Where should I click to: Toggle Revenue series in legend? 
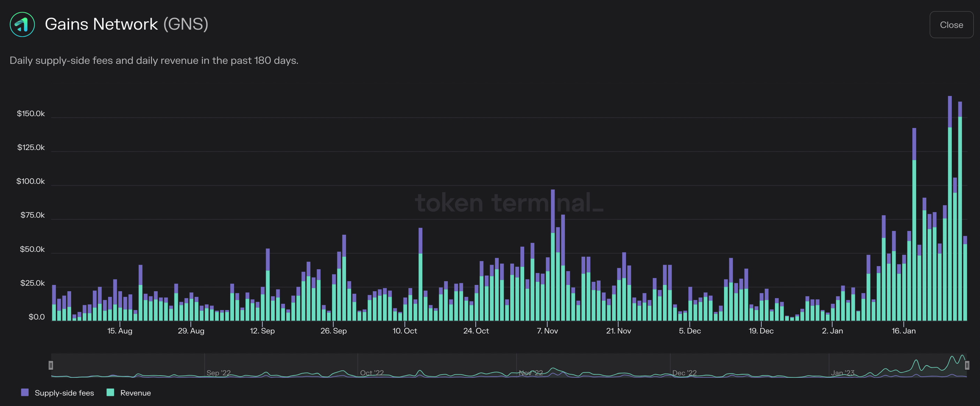point(135,393)
